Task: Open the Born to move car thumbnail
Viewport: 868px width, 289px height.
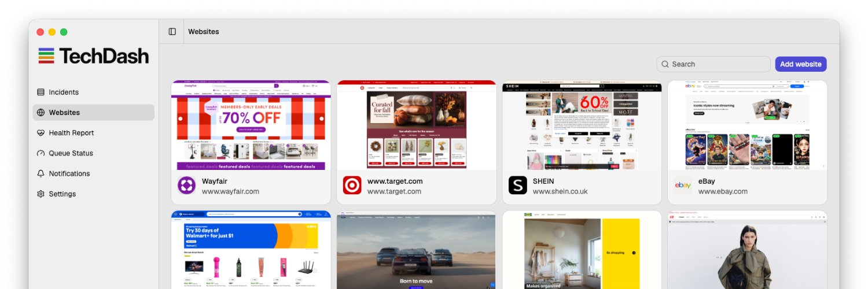Action: click(417, 250)
